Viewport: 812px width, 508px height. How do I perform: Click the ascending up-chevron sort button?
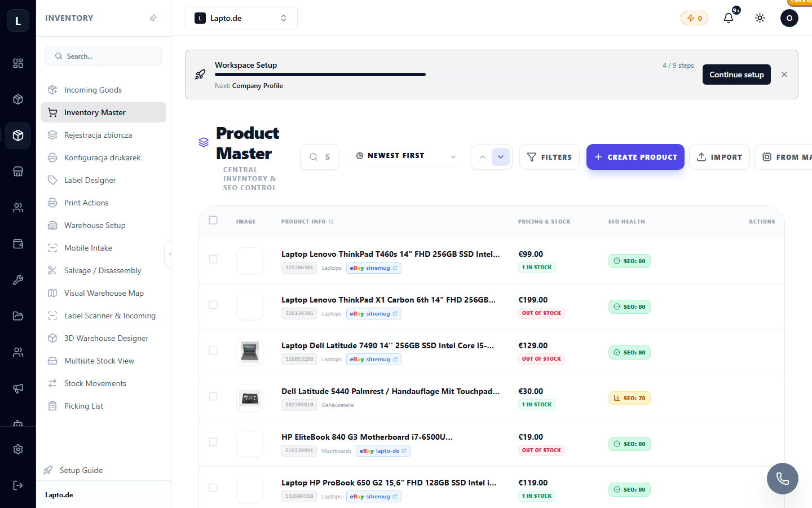click(483, 157)
